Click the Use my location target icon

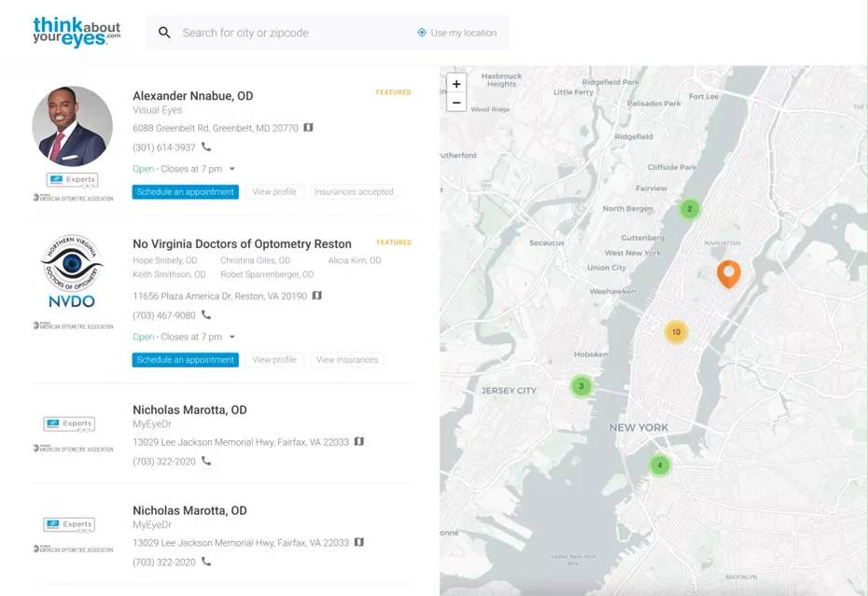[422, 33]
